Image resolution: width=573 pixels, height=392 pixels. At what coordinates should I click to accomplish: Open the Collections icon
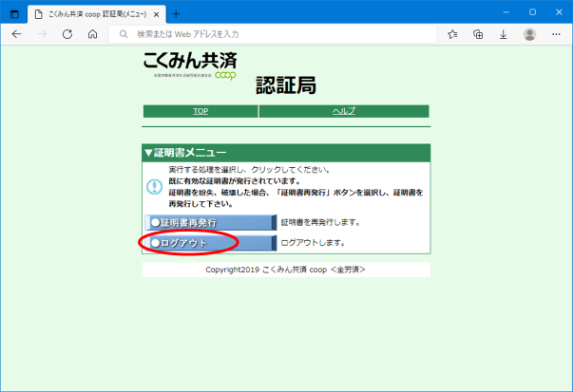coord(478,34)
